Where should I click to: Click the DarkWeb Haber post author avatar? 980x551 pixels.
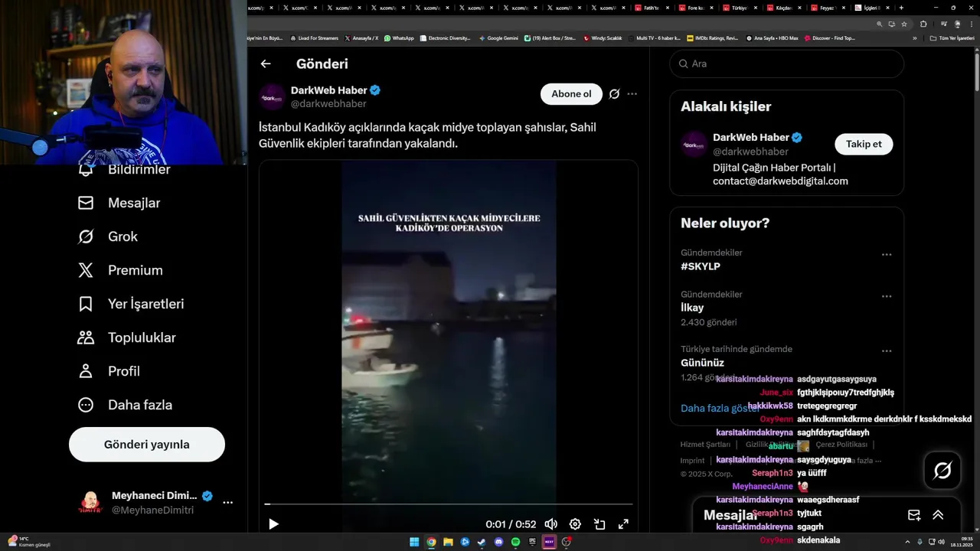[x=272, y=97]
